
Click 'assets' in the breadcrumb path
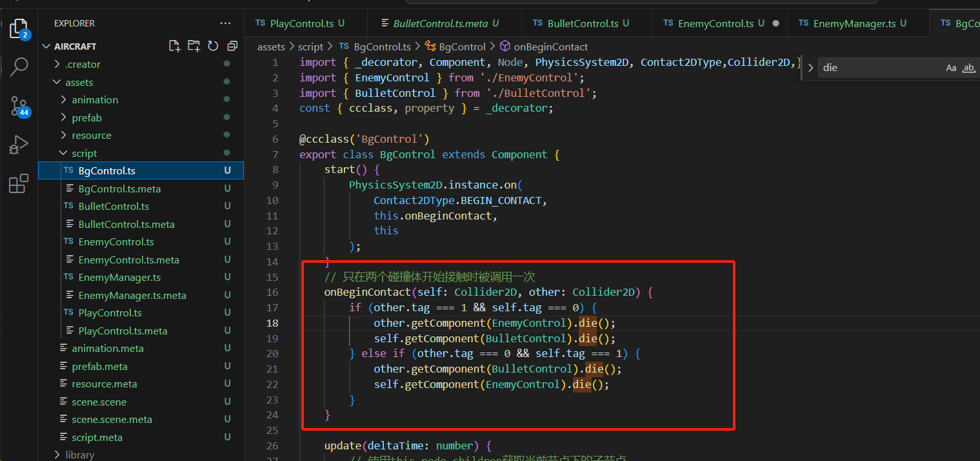click(x=271, y=46)
